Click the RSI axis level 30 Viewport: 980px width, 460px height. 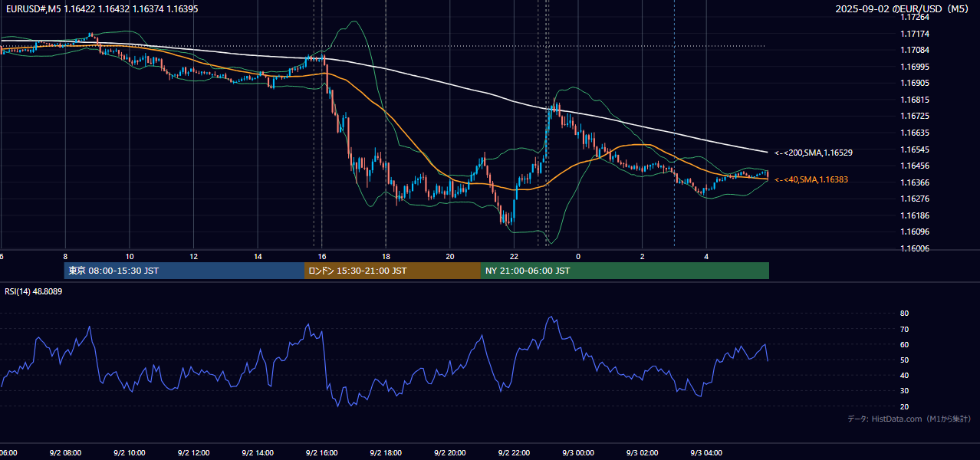coord(904,390)
